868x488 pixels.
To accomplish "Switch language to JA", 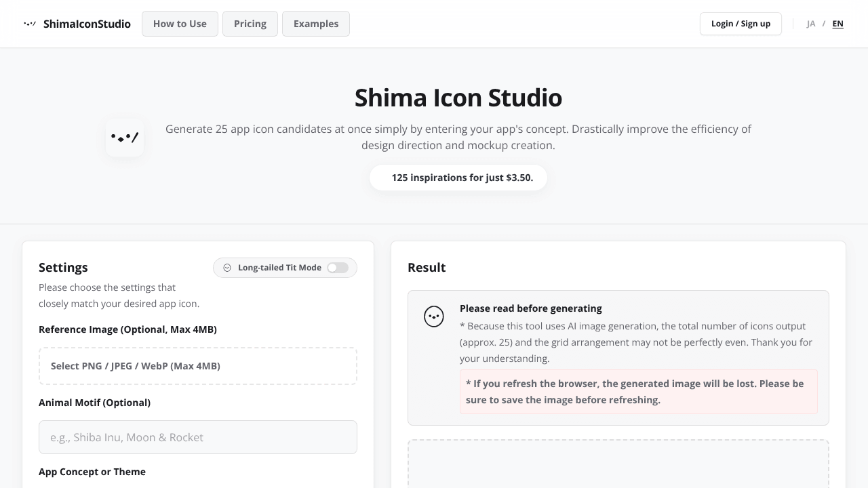I will point(811,24).
